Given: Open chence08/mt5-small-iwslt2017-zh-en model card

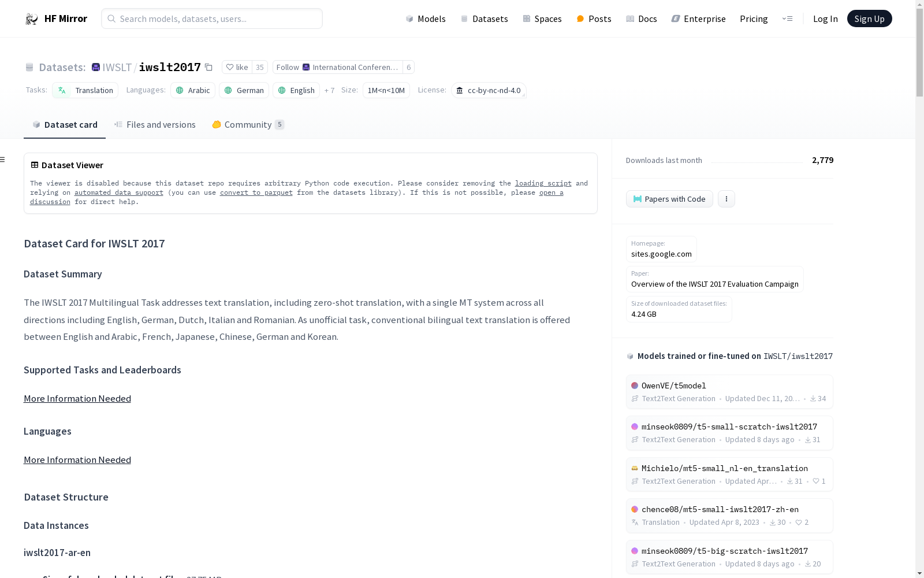Looking at the screenshot, I should pos(729,516).
